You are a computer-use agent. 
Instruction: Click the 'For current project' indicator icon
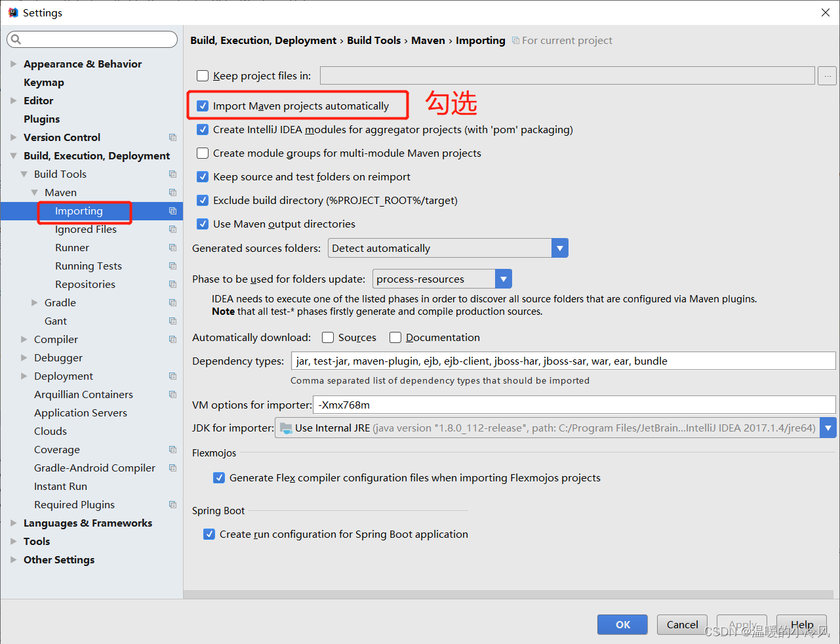click(515, 41)
